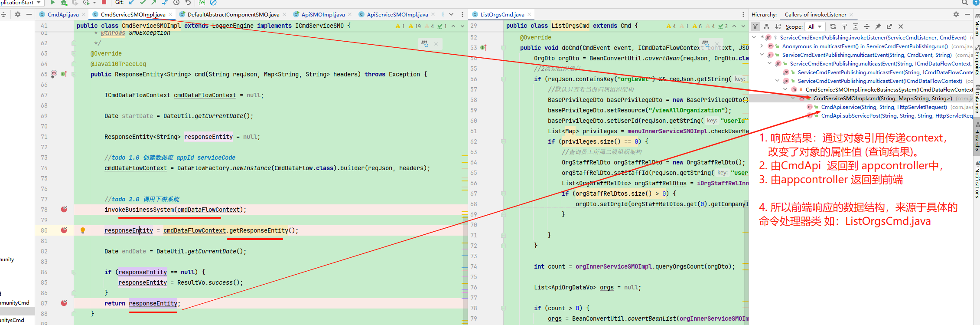Collapse the ServiceCmdEventPublishing.invokeListener root node
The image size is (980, 325).
point(755,37)
